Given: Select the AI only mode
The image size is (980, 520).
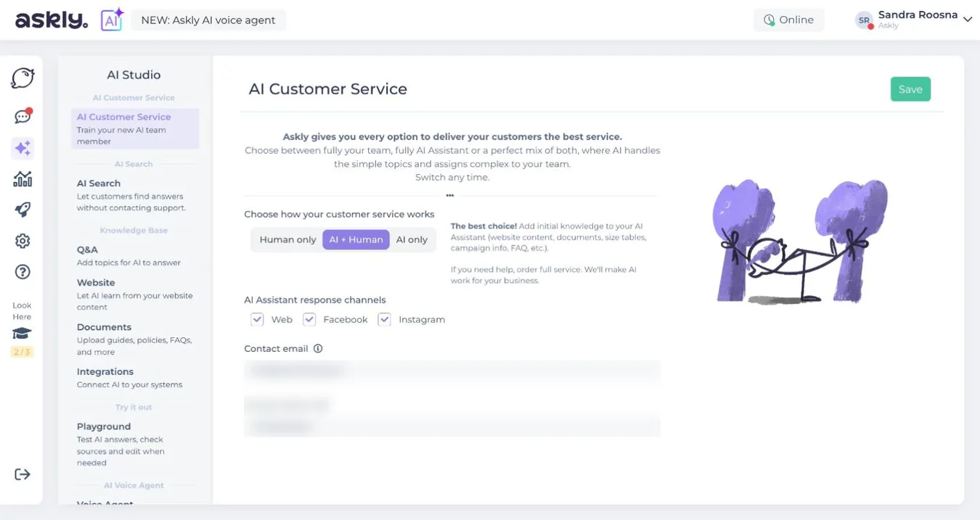Looking at the screenshot, I should point(412,240).
